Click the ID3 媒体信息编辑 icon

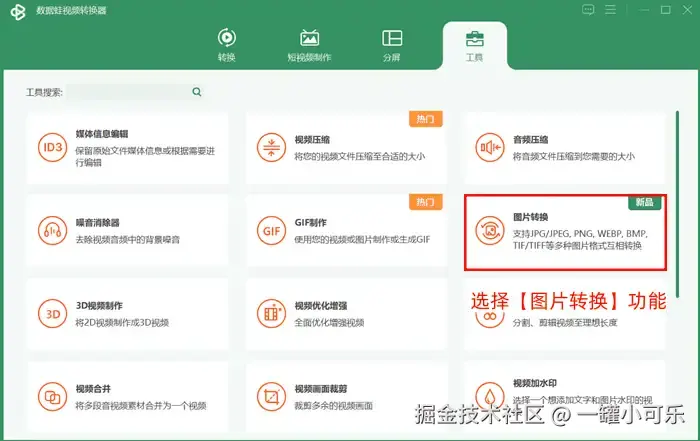[52, 147]
